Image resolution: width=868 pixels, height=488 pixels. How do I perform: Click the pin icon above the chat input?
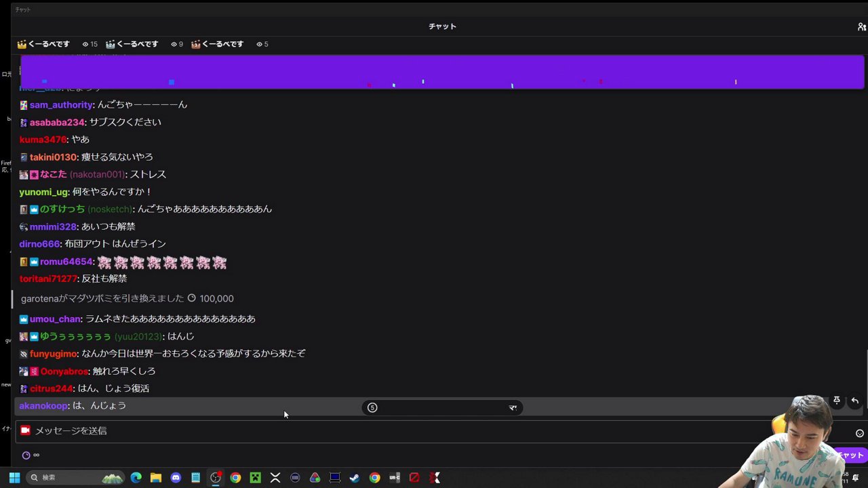click(x=837, y=401)
